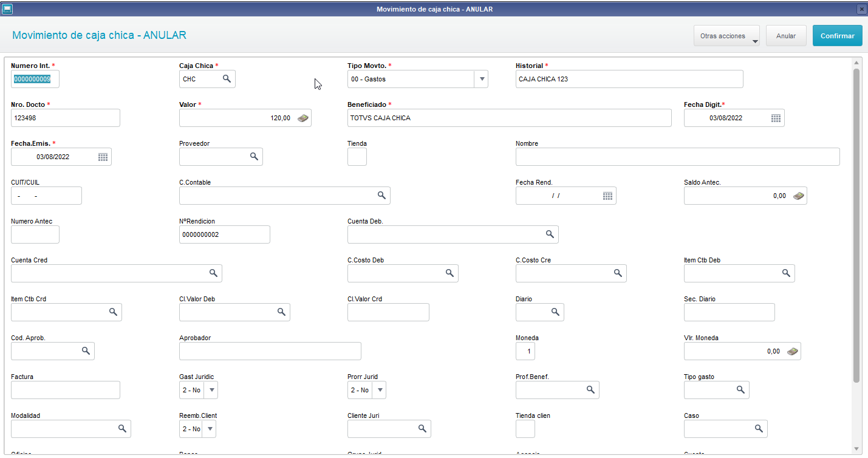The image size is (868, 458).
Task: Click application icon in title bar
Action: point(7,9)
